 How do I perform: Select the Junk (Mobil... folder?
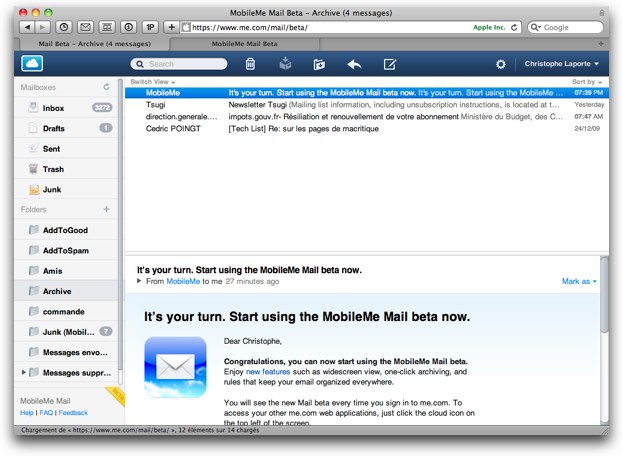[66, 332]
